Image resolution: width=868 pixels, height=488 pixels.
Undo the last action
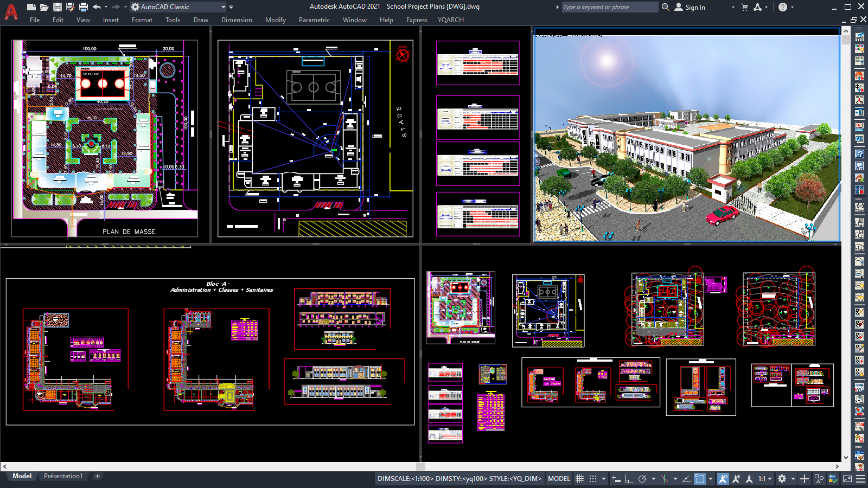coord(97,7)
